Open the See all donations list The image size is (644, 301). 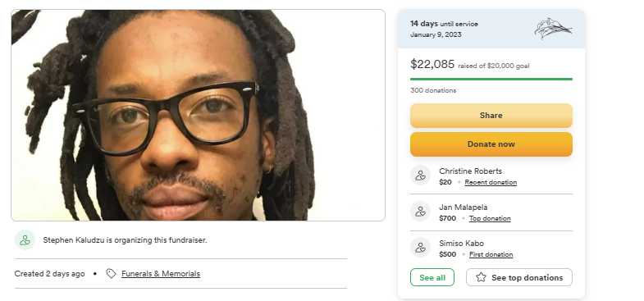432,277
